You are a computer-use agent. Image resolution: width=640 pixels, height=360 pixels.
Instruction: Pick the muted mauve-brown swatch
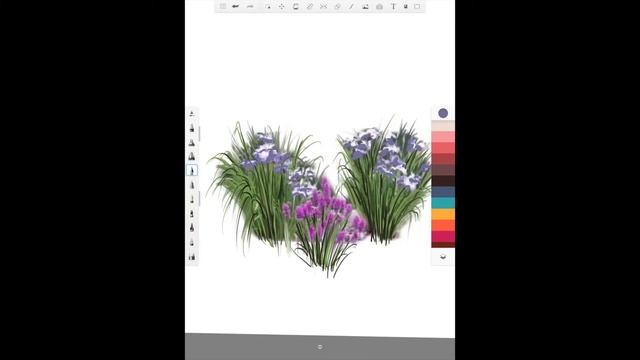443,170
